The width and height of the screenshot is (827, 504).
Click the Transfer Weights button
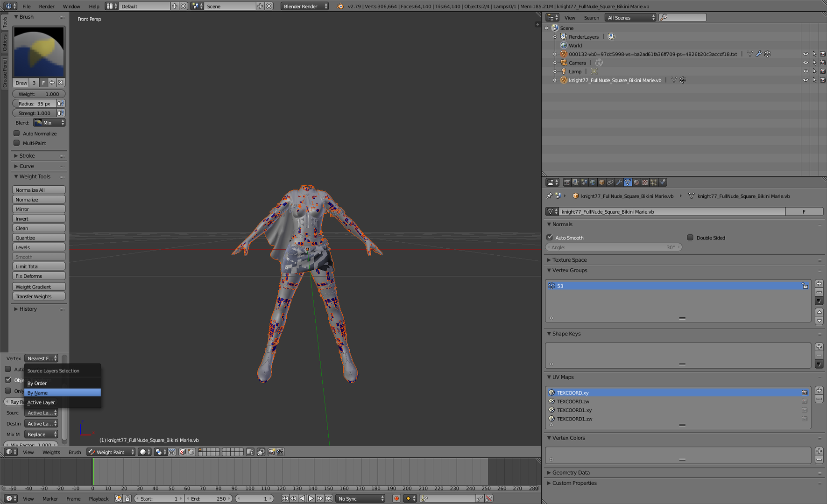[x=39, y=296]
